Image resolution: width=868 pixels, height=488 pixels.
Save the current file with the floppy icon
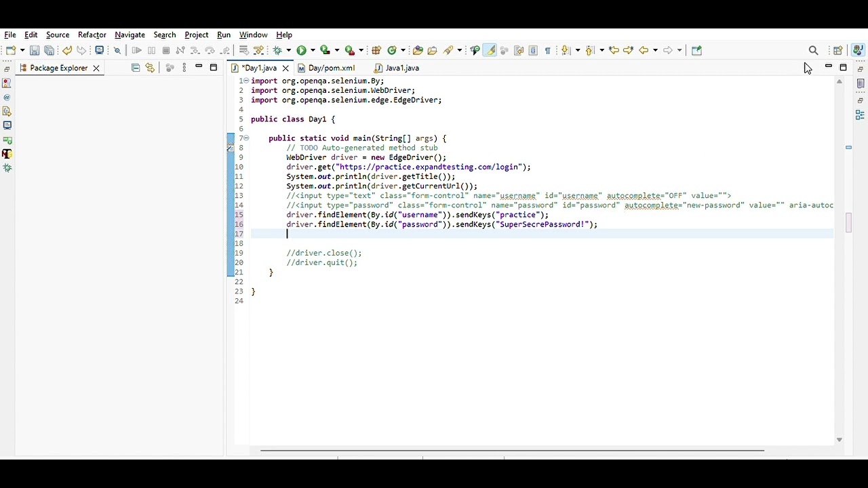(35, 50)
